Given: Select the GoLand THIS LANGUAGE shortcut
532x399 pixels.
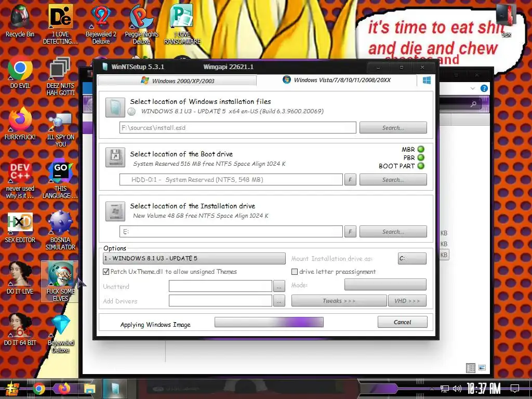Looking at the screenshot, I should click(60, 178).
